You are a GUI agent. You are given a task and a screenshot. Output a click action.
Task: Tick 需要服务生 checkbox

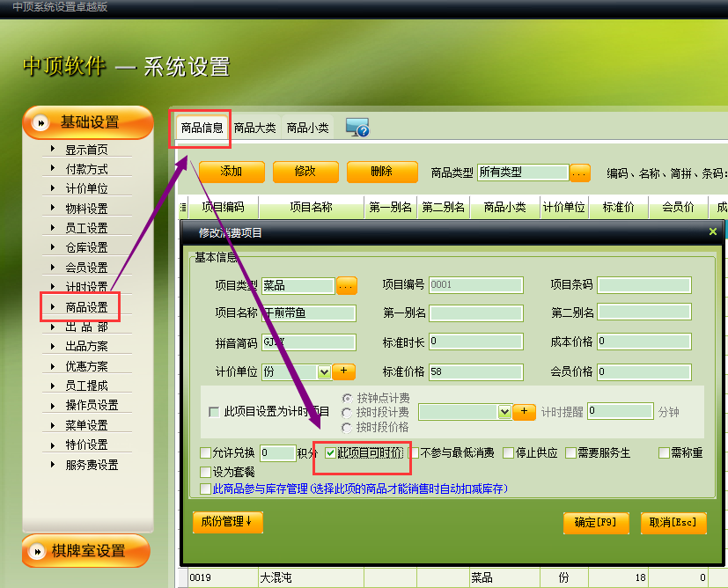(x=570, y=452)
